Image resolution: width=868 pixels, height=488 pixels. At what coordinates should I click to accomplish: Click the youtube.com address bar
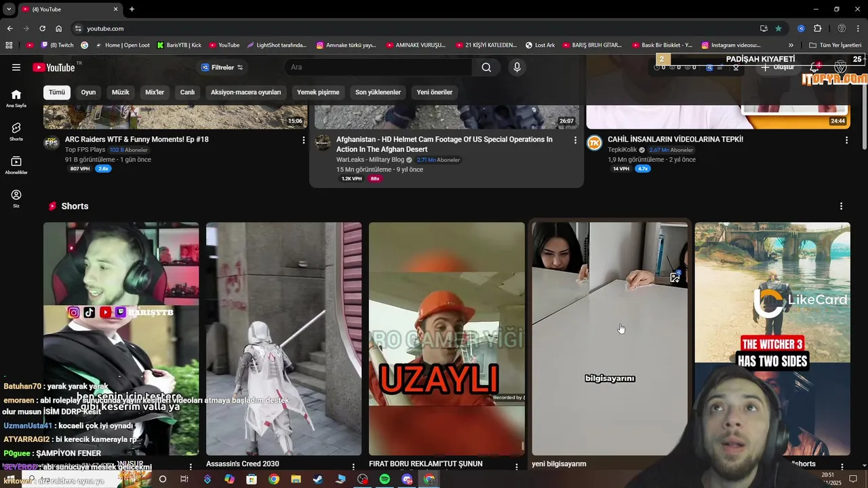click(414, 28)
